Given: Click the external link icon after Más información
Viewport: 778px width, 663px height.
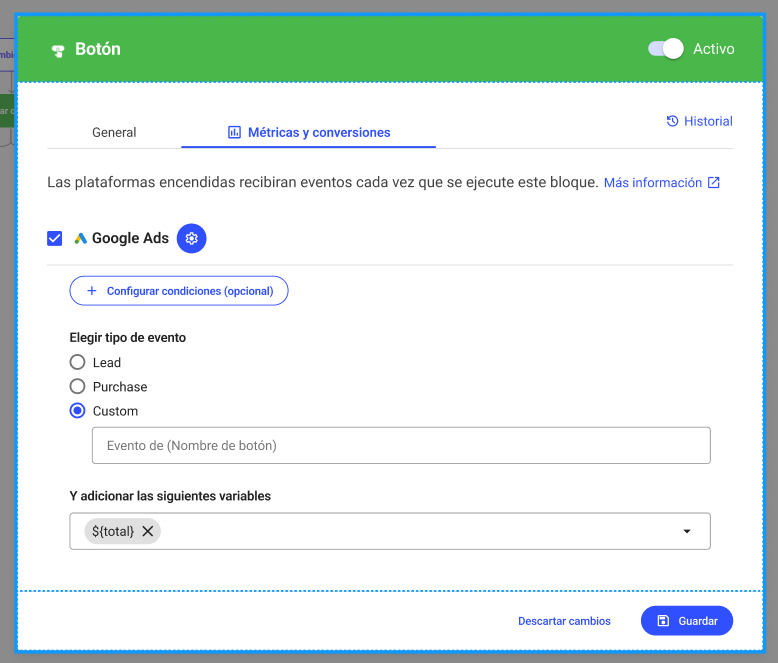Looking at the screenshot, I should pyautogui.click(x=713, y=183).
